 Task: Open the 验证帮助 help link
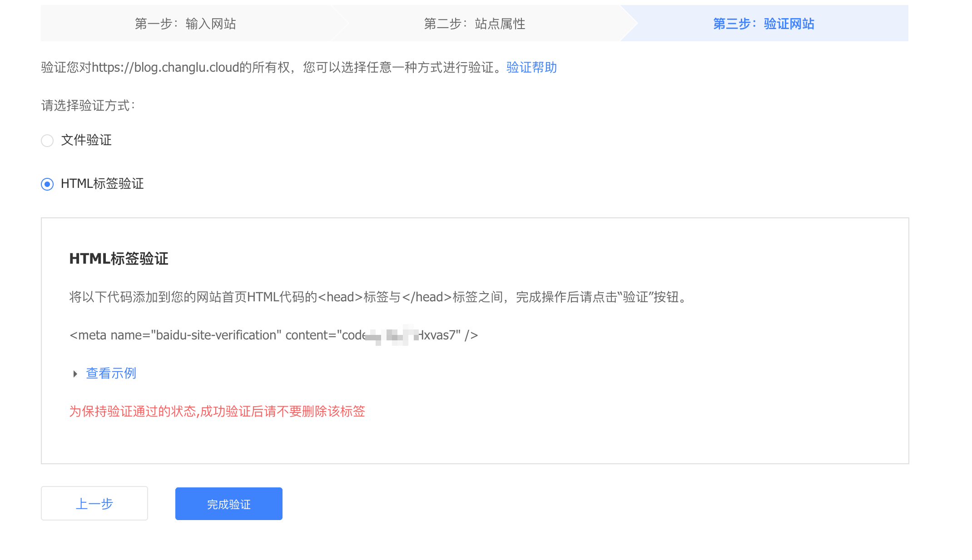click(x=531, y=68)
